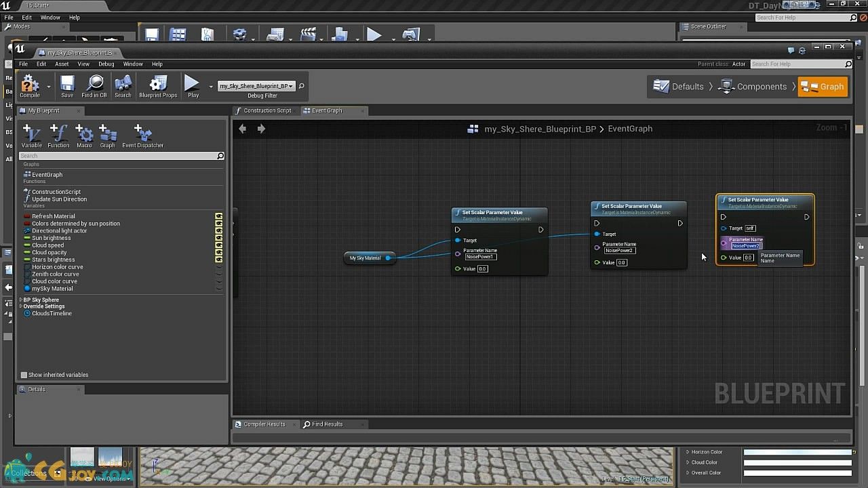Click my_Sky_Shere_Blueprint_BP breadcrumb
The height and width of the screenshot is (488, 868).
point(540,129)
